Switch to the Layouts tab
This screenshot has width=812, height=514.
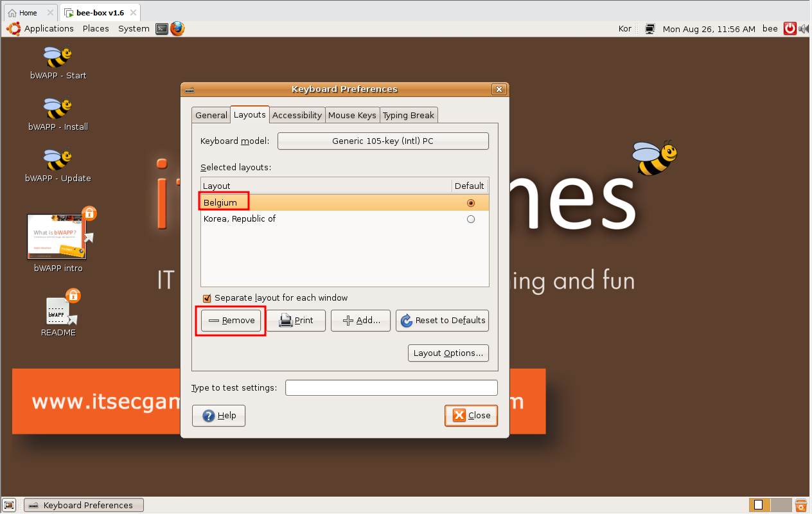coord(250,114)
